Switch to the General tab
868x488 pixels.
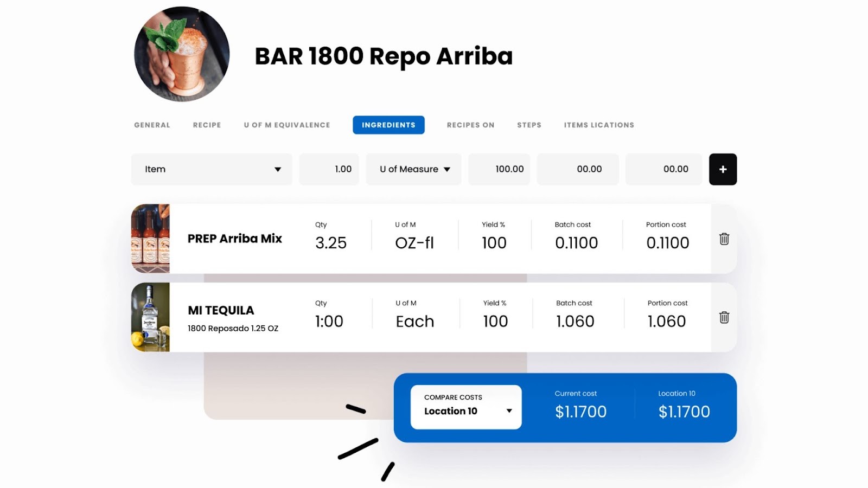click(x=151, y=125)
